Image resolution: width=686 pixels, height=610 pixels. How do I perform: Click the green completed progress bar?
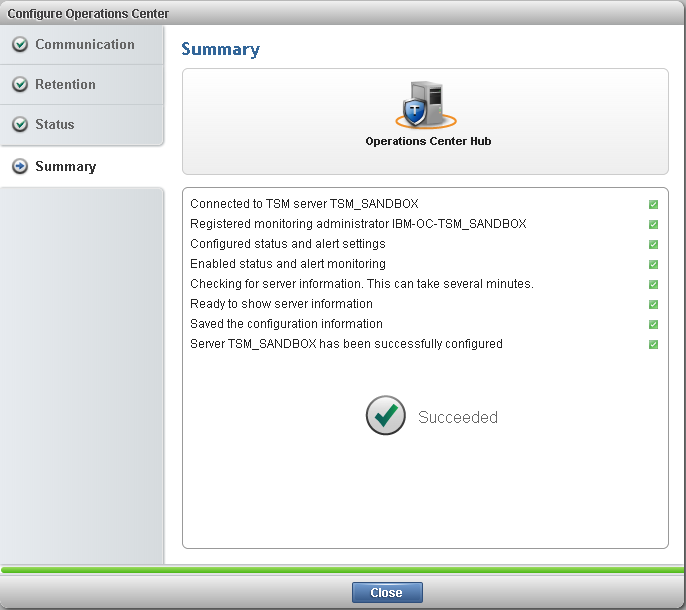[343, 570]
